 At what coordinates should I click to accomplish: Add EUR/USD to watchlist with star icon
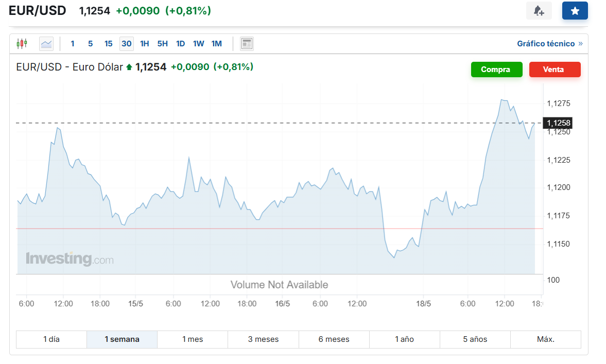pyautogui.click(x=575, y=11)
